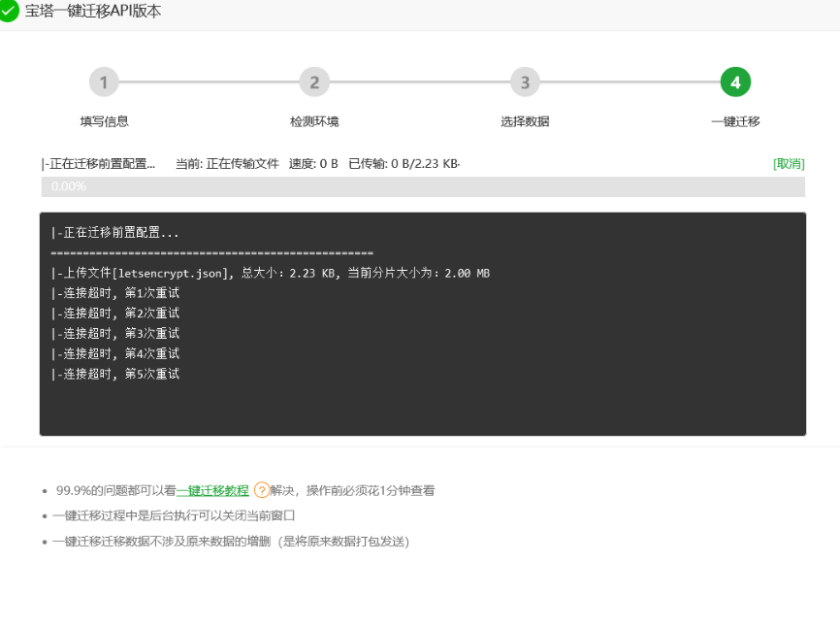Screen dimensions: 840x628
Task: Click [取消] to cancel the migration
Action: [790, 164]
